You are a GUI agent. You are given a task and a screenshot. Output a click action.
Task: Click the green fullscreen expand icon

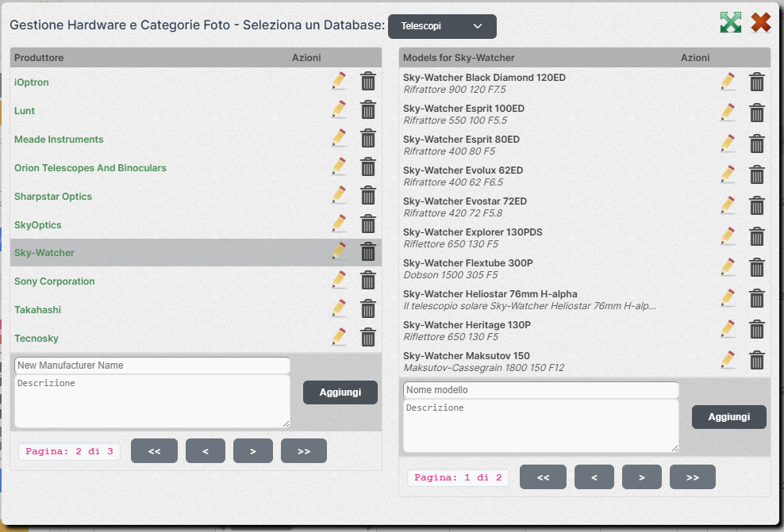pos(730,23)
